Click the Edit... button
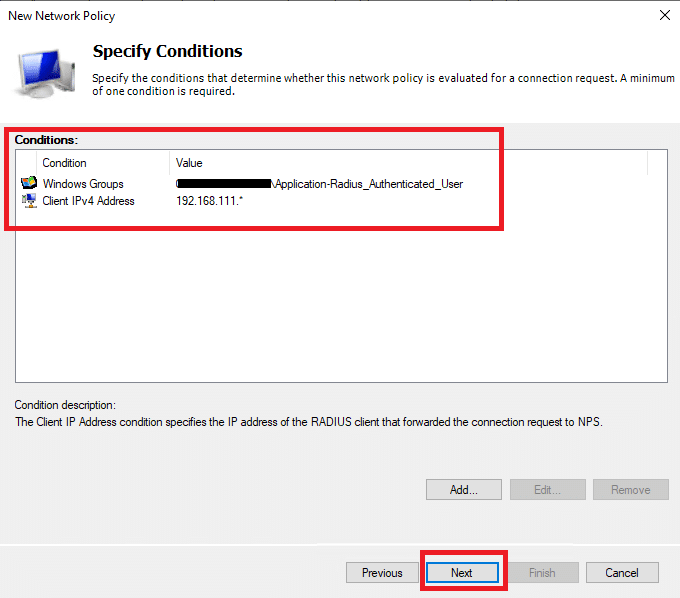 [x=547, y=490]
